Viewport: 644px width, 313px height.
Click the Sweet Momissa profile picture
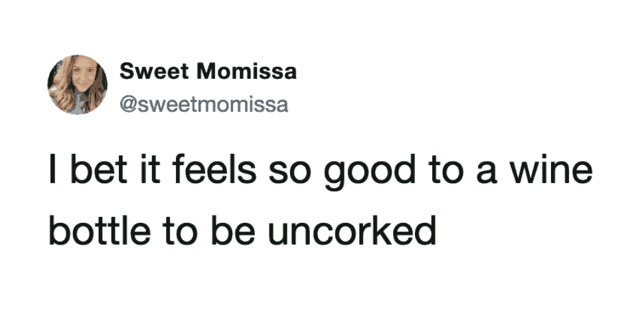click(77, 84)
